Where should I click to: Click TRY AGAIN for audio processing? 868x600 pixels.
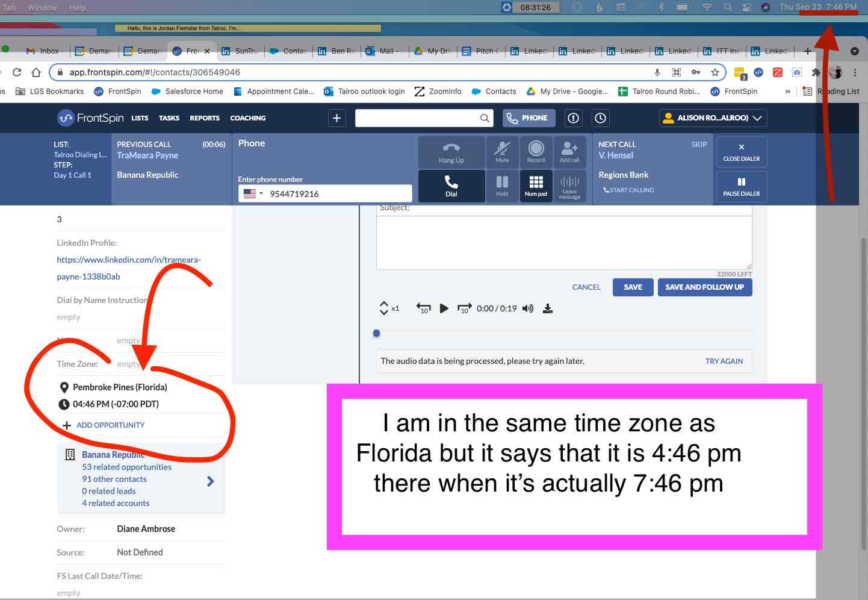pyautogui.click(x=724, y=361)
